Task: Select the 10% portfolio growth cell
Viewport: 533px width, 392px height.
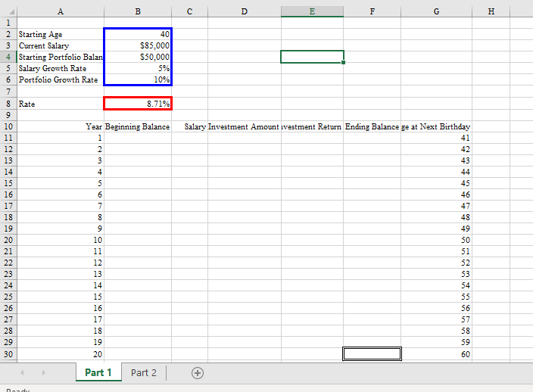Action: [x=138, y=79]
